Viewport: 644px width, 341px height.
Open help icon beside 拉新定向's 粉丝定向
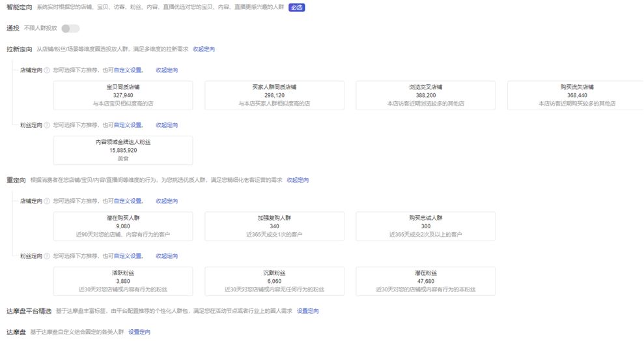pyautogui.click(x=47, y=125)
